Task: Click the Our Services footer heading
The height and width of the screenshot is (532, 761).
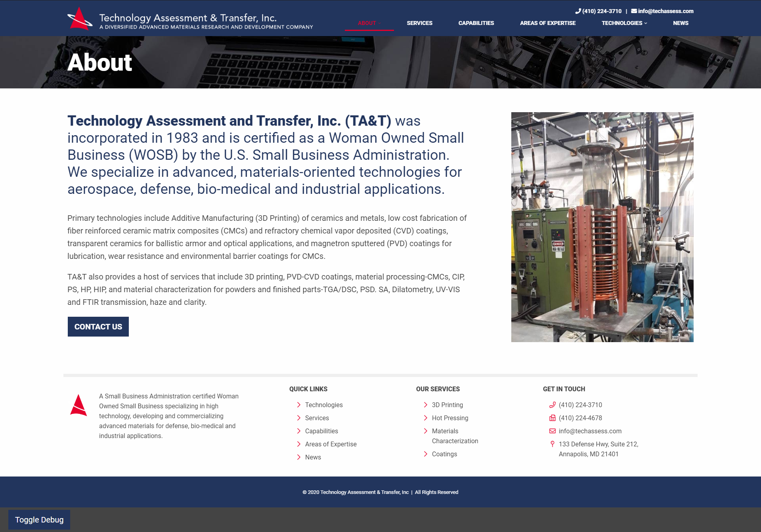Action: [438, 389]
